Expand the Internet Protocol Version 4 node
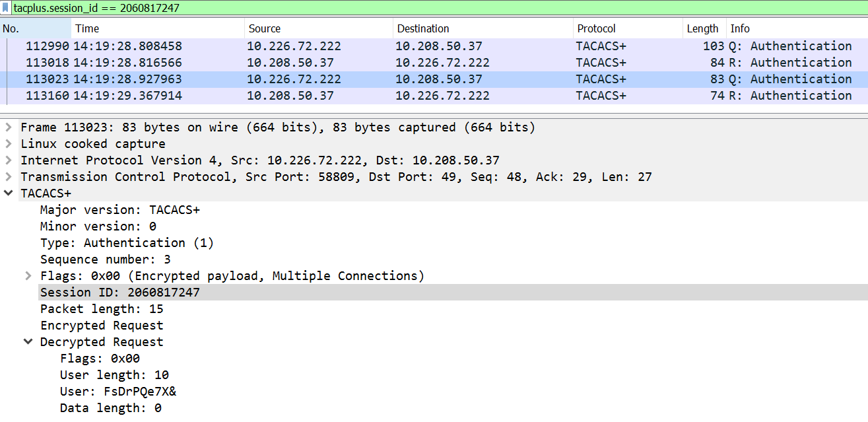868x422 pixels. pyautogui.click(x=9, y=160)
